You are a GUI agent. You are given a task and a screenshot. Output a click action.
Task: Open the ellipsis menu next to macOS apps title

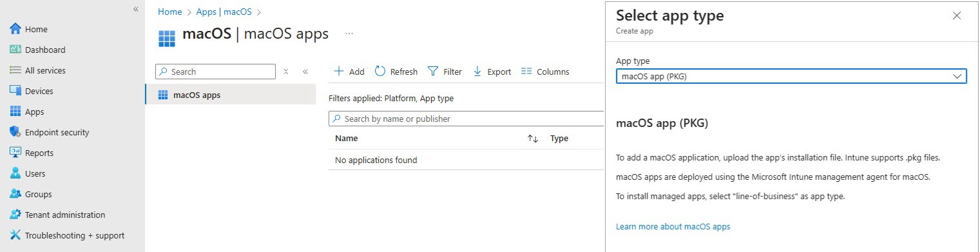[x=349, y=34]
